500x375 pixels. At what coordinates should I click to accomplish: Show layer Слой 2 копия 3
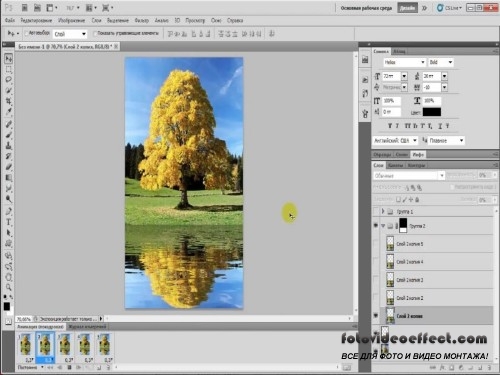pyautogui.click(x=376, y=280)
